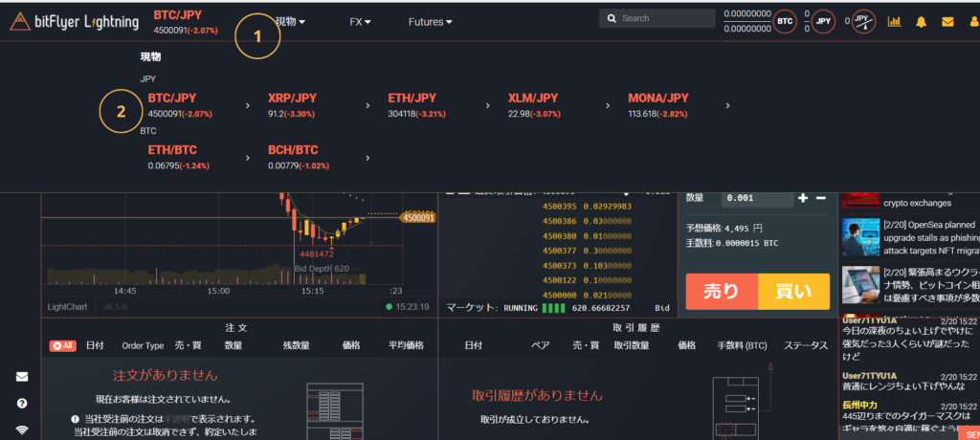Screen dimensions: 980x440
Task: Click order book row 4500000
Action: (x=588, y=296)
